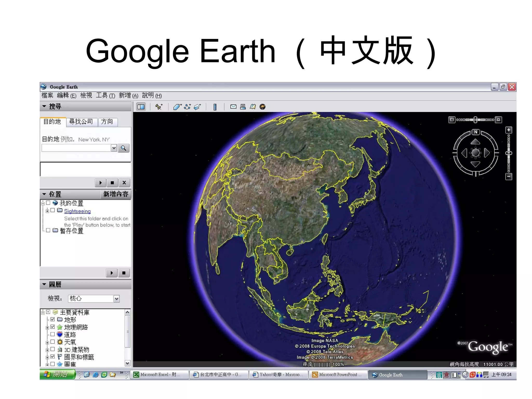The height and width of the screenshot is (399, 532).
Task: Check the Sightseeing folder checkbox
Action: [52, 210]
